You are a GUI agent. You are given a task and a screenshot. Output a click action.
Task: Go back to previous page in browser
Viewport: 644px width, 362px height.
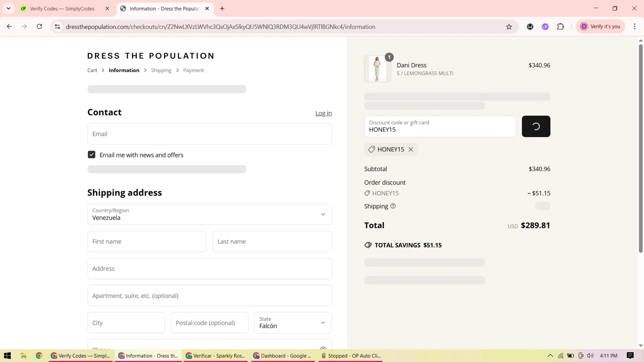[x=9, y=27]
